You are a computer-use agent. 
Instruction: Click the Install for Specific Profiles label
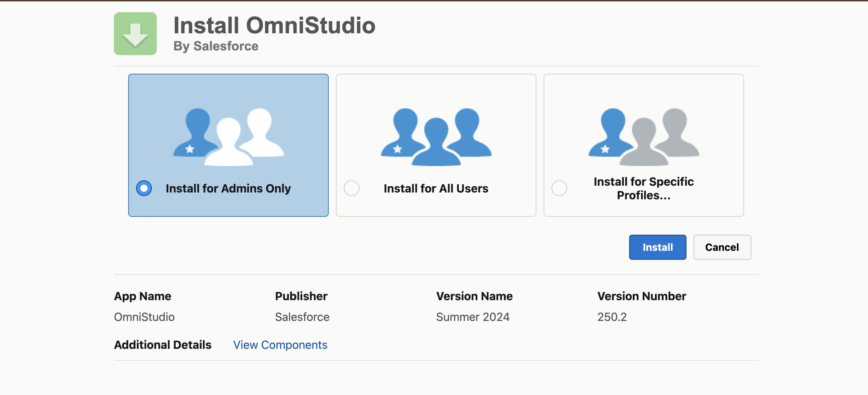click(644, 189)
